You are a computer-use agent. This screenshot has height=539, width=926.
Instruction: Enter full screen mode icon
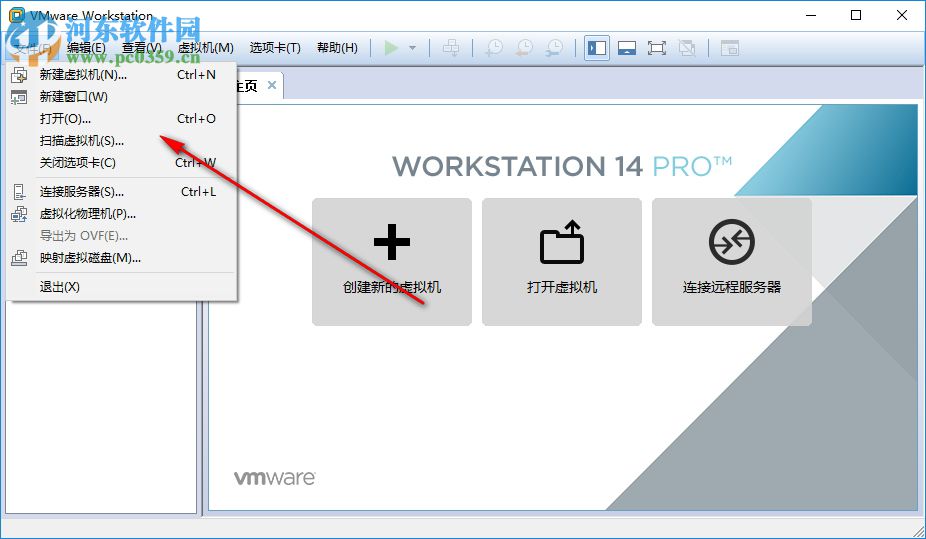point(657,48)
